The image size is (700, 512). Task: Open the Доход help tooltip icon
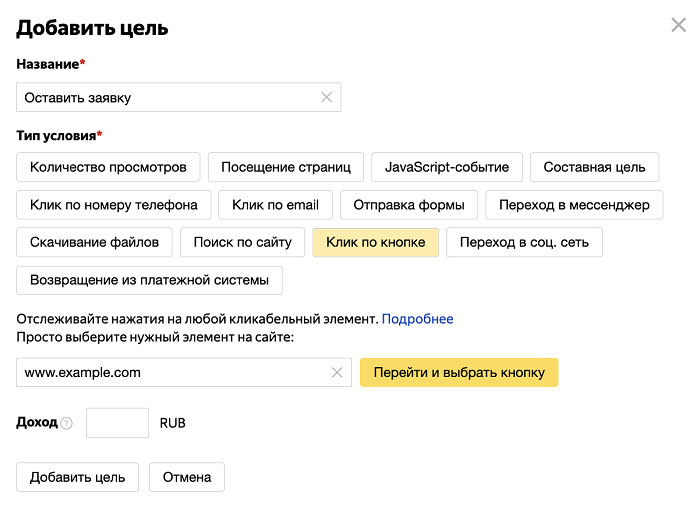click(x=67, y=423)
